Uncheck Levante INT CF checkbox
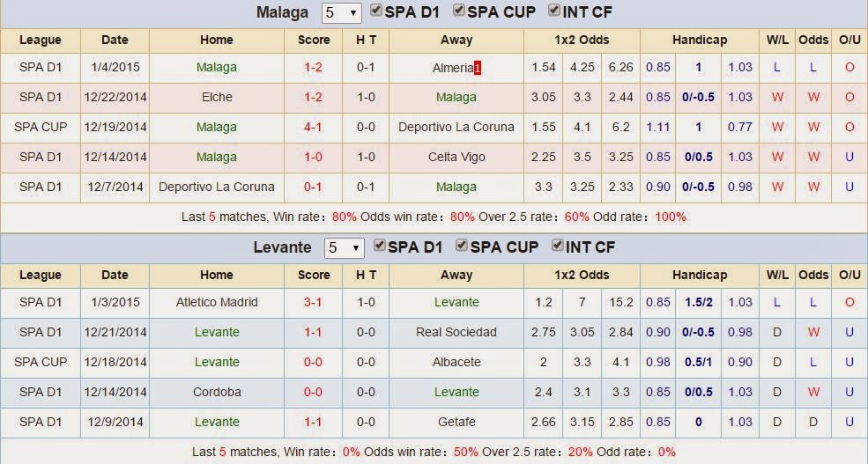This screenshot has width=868, height=464. point(558,245)
